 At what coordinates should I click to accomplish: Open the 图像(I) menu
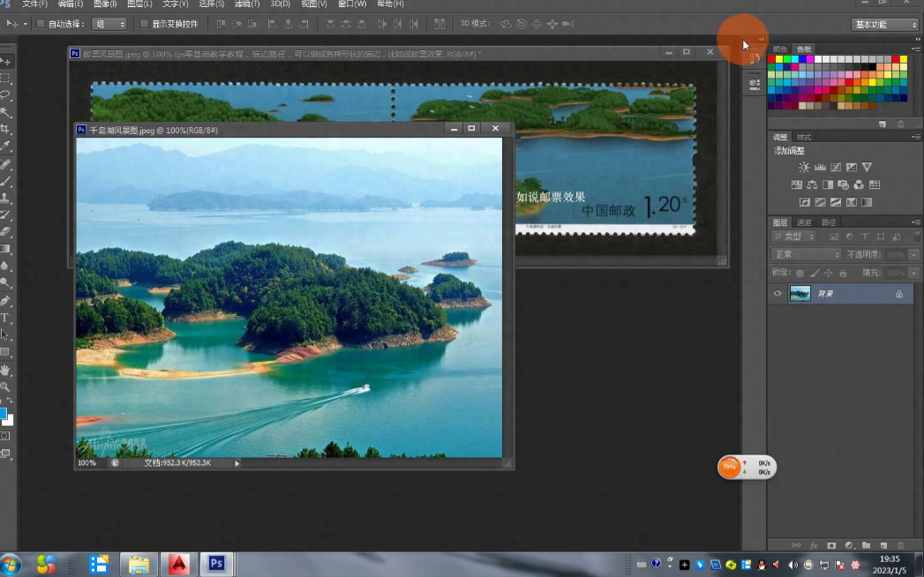[x=106, y=4]
